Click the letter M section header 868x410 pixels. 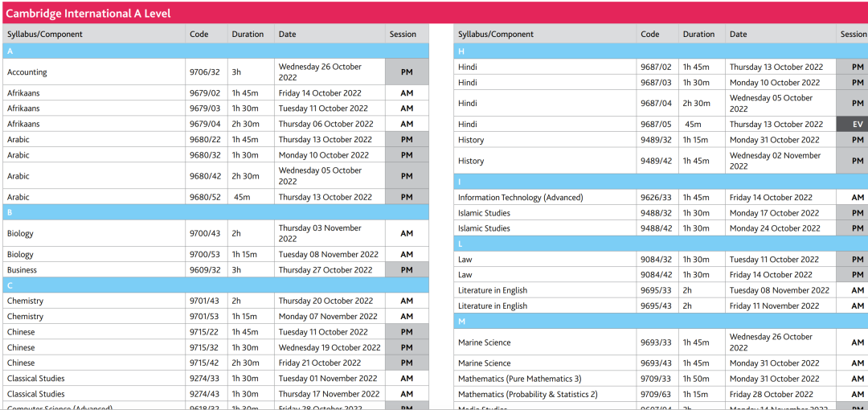[661, 322]
